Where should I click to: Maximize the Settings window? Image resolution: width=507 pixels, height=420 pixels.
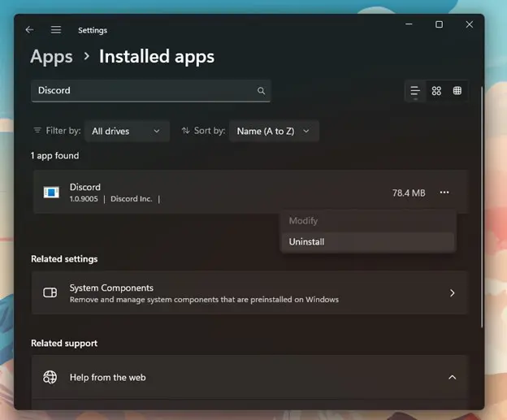coord(439,25)
